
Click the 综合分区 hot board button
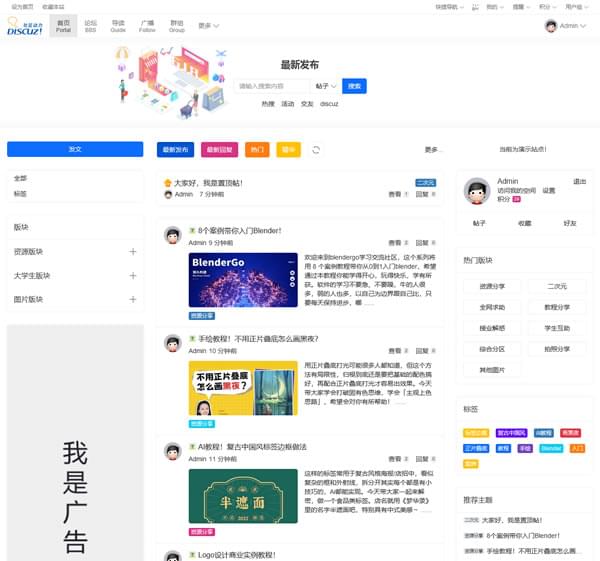click(x=492, y=349)
